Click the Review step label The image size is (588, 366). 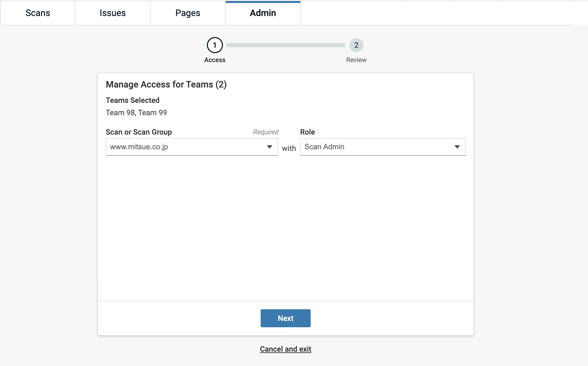pyautogui.click(x=356, y=60)
